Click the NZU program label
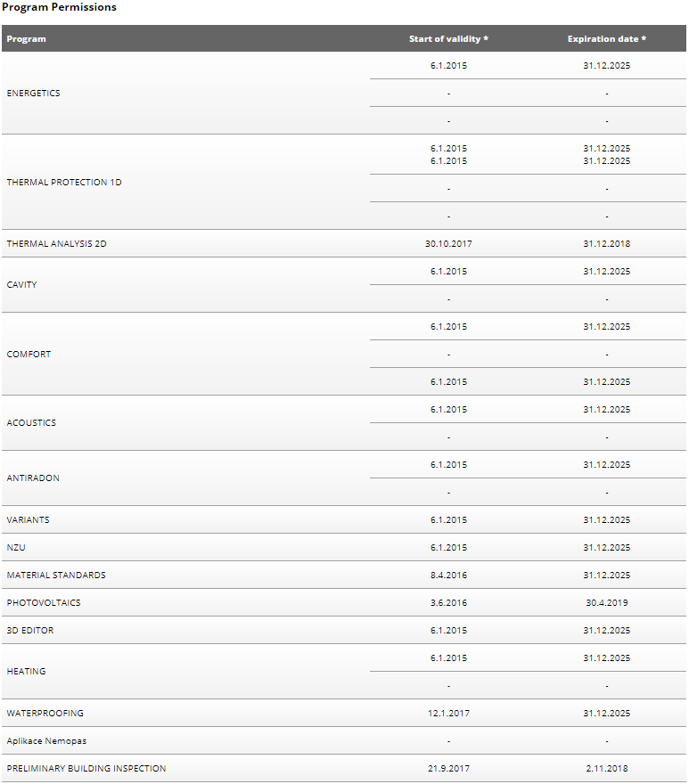The height and width of the screenshot is (784, 689). click(16, 548)
